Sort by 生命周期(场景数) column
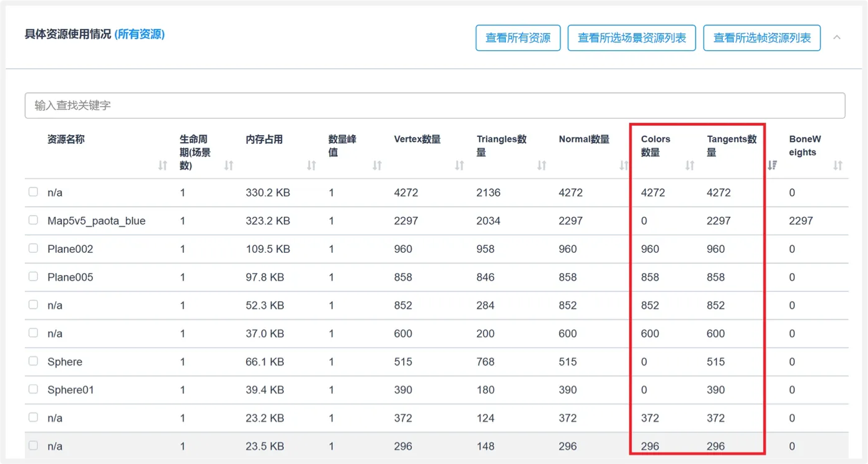This screenshot has width=868, height=464. 229,165
